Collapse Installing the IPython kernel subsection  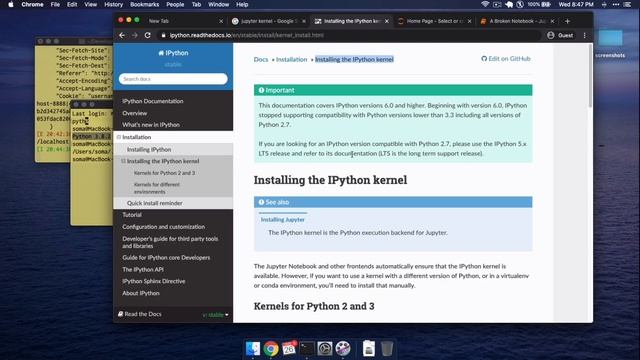[x=123, y=161]
